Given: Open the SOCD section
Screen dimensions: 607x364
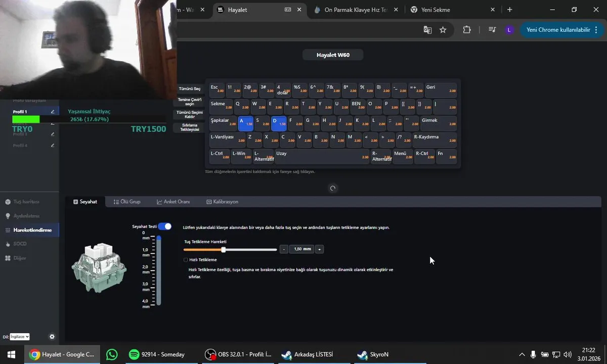Looking at the screenshot, I should tap(19, 244).
